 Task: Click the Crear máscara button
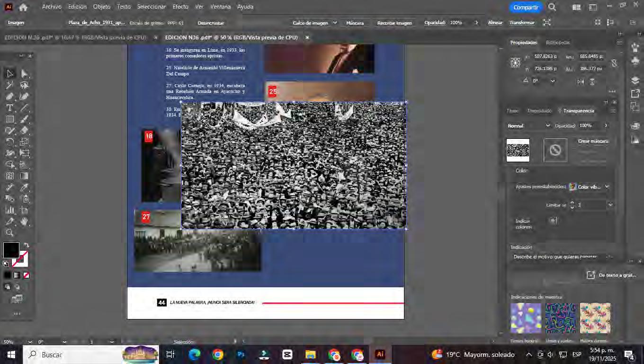pyautogui.click(x=593, y=141)
